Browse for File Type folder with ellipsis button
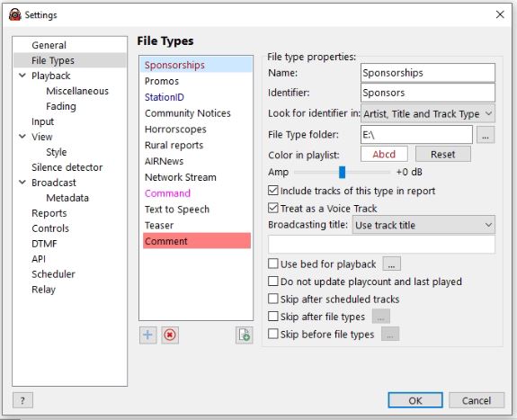517x420 pixels. (x=486, y=135)
